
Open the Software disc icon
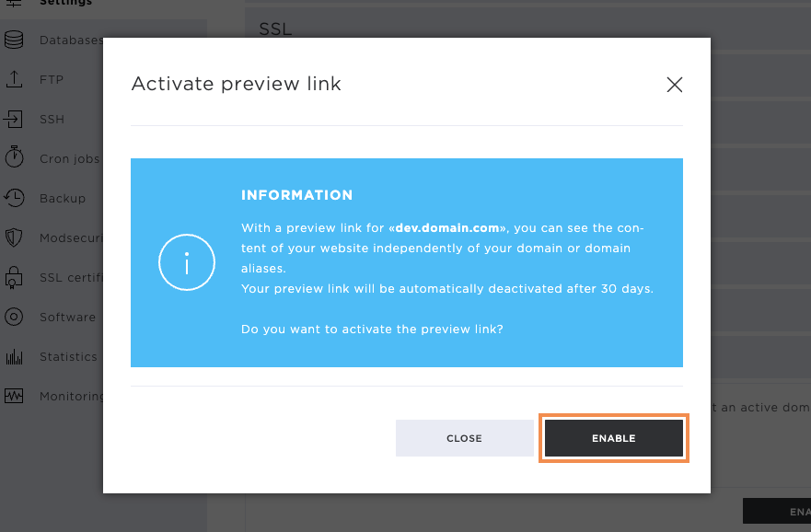(14, 317)
